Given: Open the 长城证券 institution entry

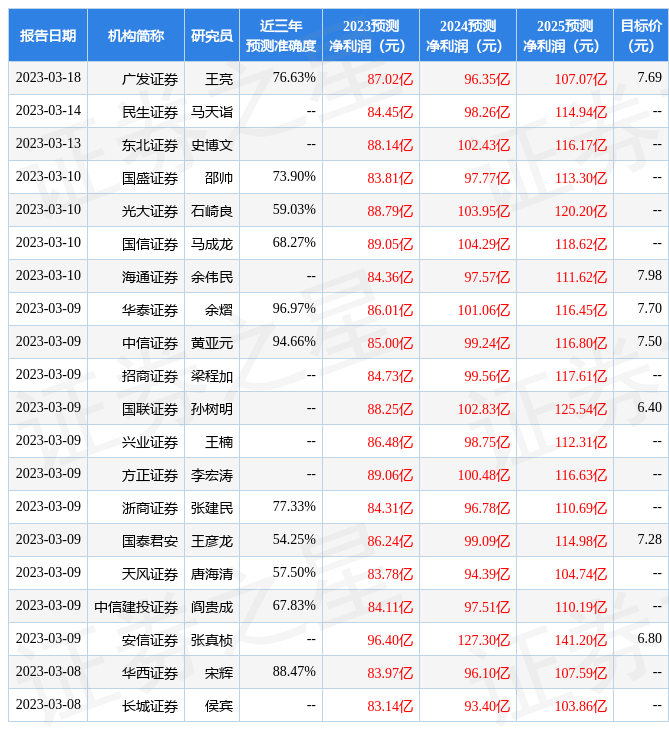Looking at the screenshot, I should click(x=150, y=705).
